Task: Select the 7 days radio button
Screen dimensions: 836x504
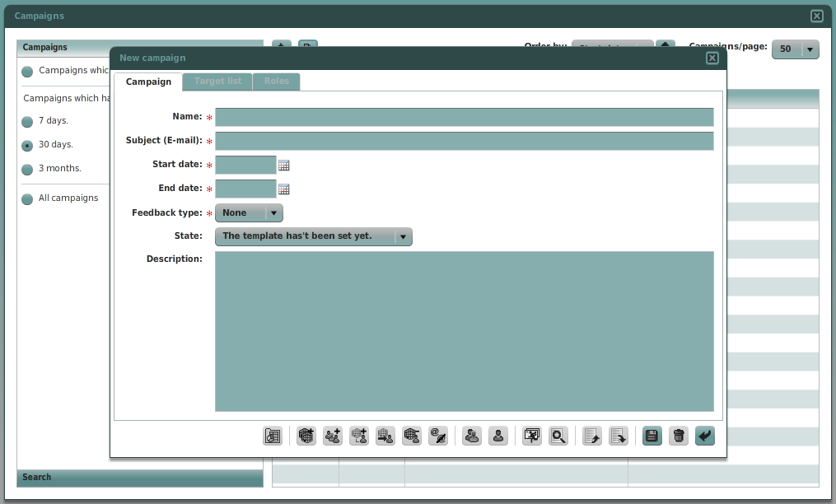Action: coord(27,120)
